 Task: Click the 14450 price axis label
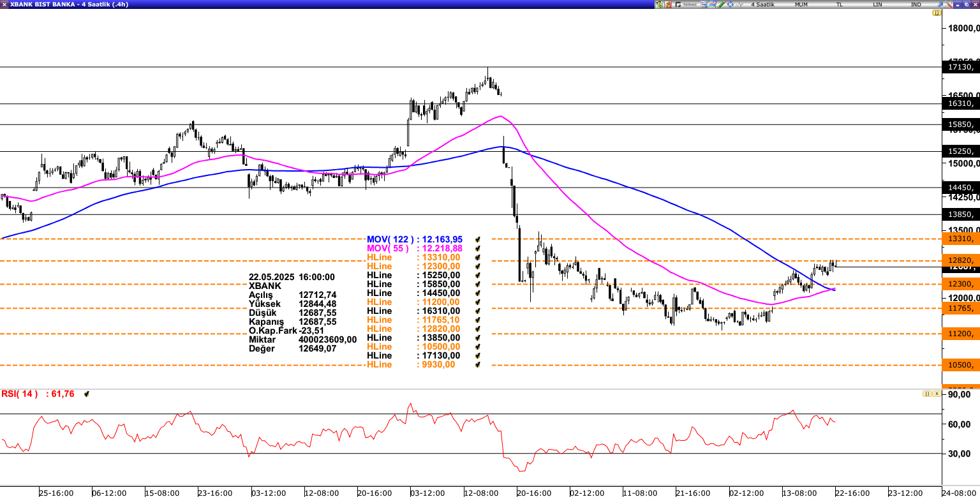coord(961,188)
